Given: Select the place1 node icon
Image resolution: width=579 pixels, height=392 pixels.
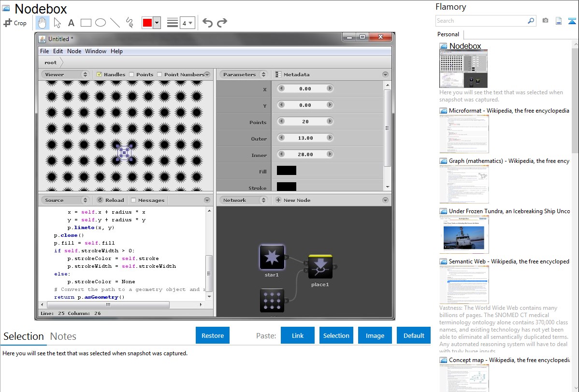Looking at the screenshot, I should 320,267.
